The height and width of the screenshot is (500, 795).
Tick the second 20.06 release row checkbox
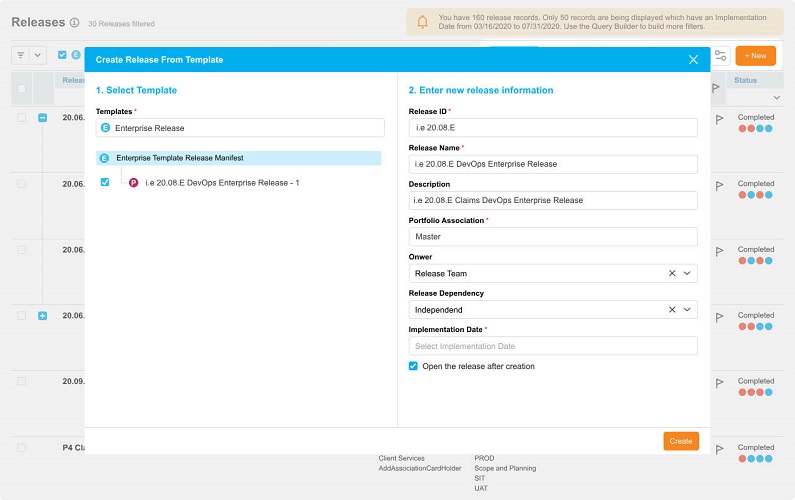21,184
